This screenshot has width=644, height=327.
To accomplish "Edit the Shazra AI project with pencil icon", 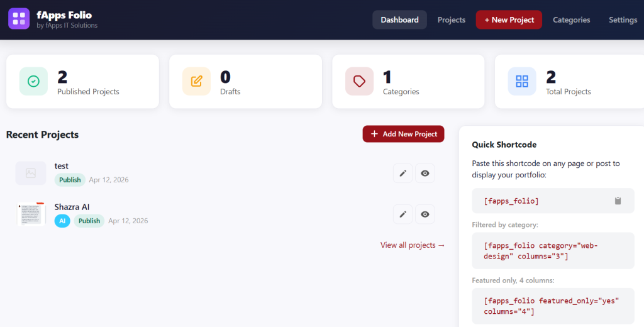I will (x=403, y=214).
